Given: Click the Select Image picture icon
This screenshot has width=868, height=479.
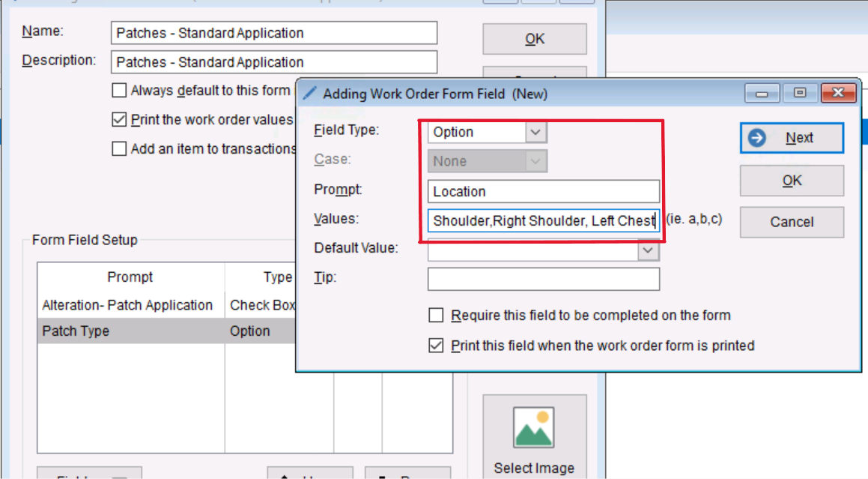Looking at the screenshot, I should click(x=533, y=428).
